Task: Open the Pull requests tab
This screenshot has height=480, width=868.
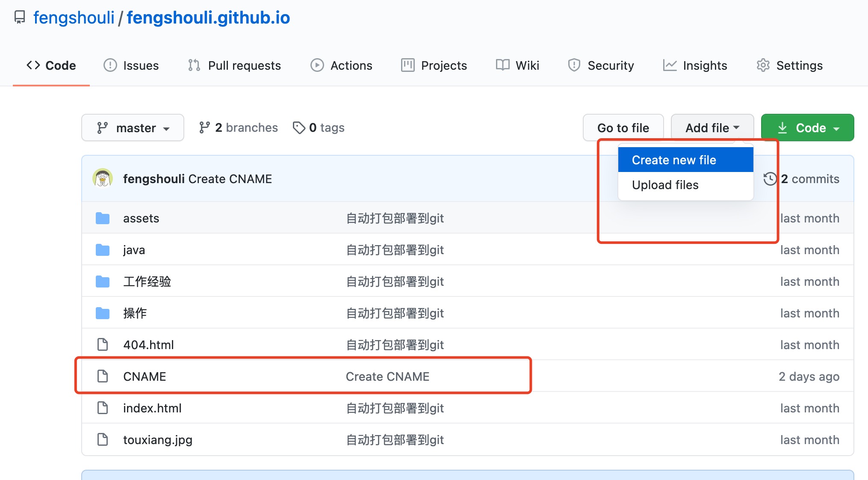Action: pos(234,65)
